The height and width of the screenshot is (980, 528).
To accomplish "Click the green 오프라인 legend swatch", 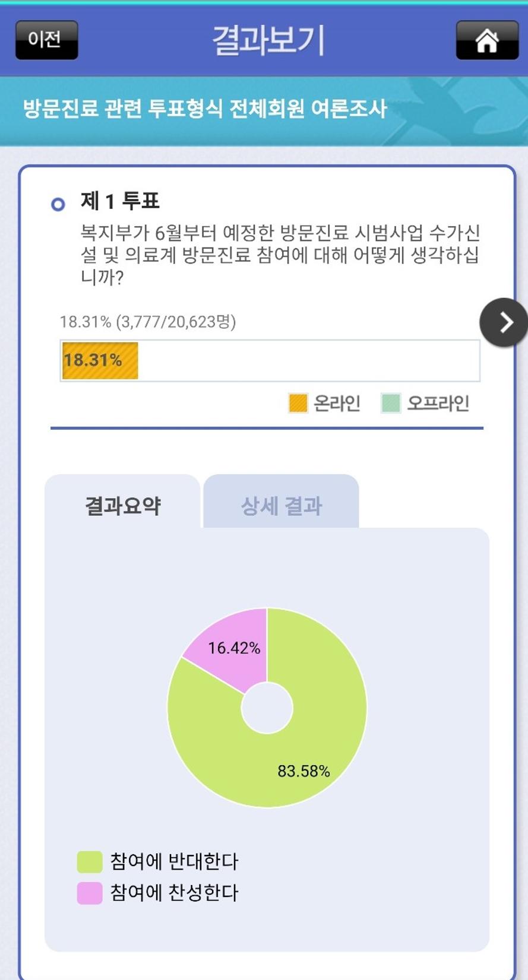I will 391,403.
